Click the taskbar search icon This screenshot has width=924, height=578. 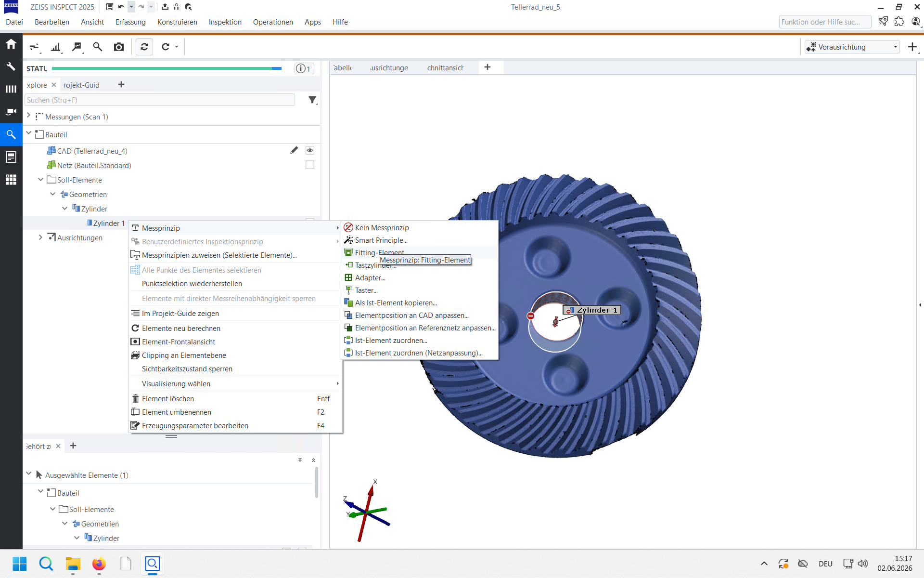click(x=46, y=564)
